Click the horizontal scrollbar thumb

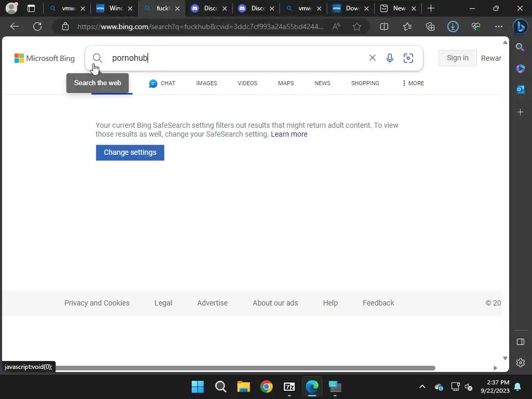tap(245, 368)
